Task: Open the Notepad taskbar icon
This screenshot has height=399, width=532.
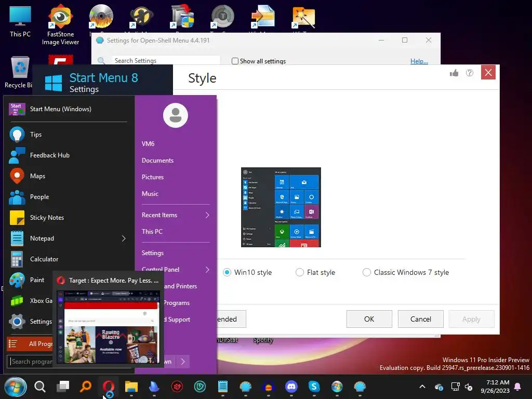Action: tap(223, 387)
